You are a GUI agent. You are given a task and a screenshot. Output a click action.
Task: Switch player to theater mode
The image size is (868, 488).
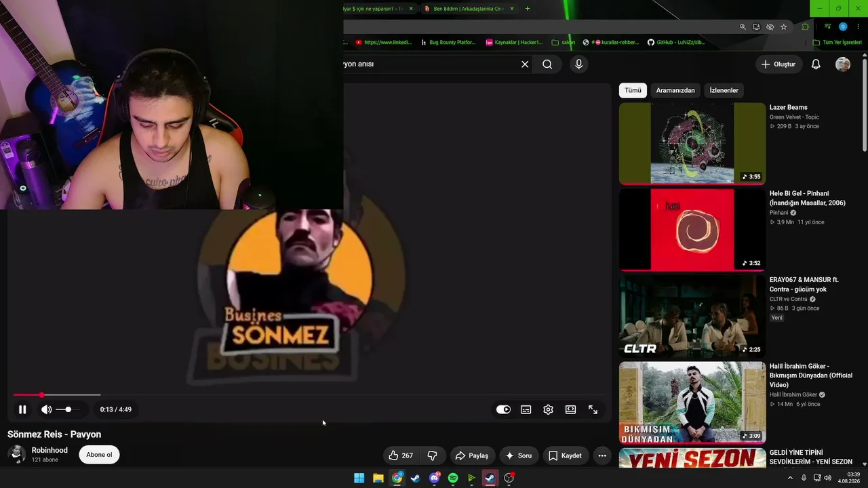pos(570,409)
